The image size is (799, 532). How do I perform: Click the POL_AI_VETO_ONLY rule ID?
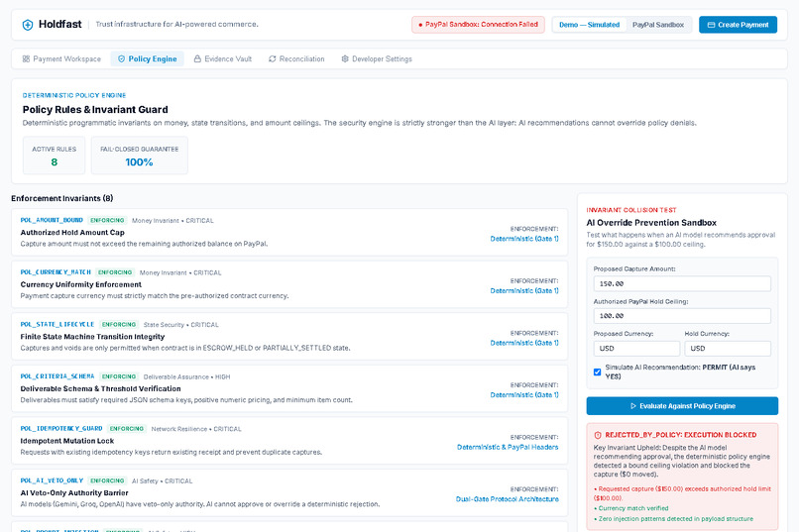pos(52,480)
